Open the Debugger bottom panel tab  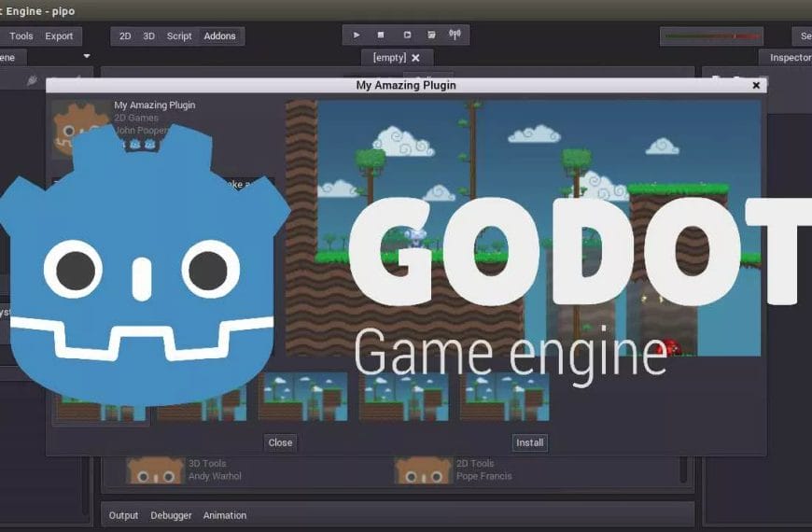tap(171, 515)
